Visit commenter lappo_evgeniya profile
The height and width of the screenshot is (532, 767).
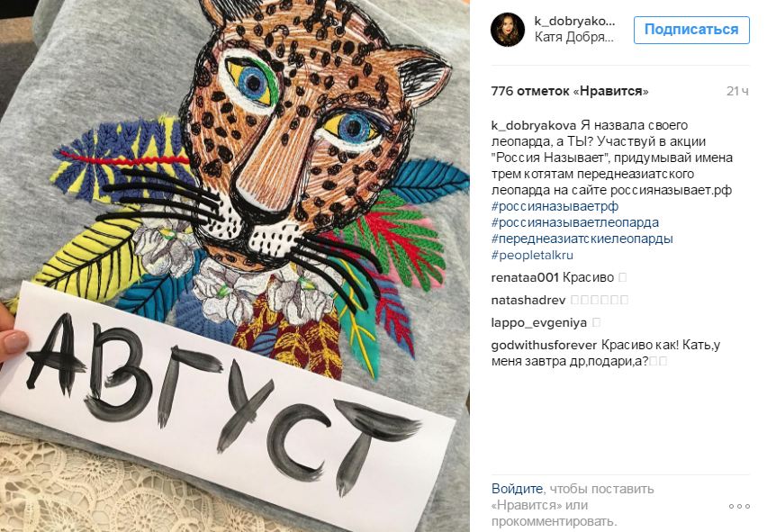pyautogui.click(x=538, y=323)
